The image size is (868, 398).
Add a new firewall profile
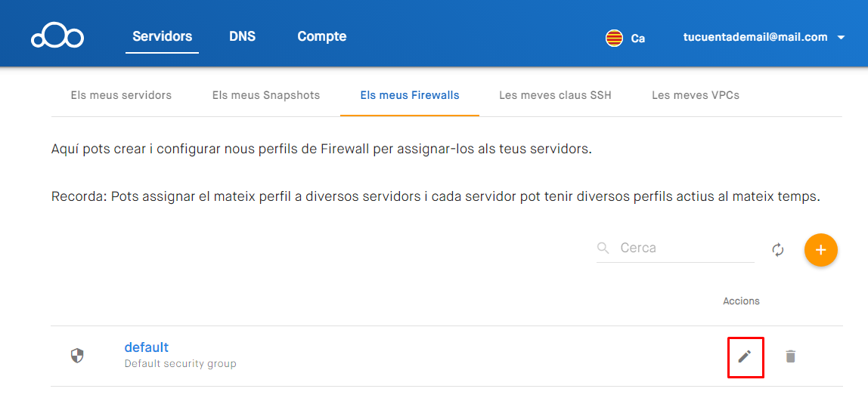pyautogui.click(x=821, y=250)
